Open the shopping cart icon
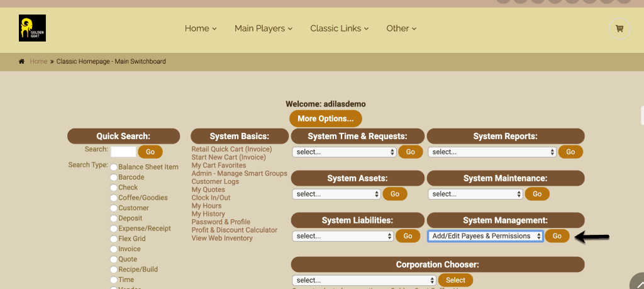 [x=619, y=28]
